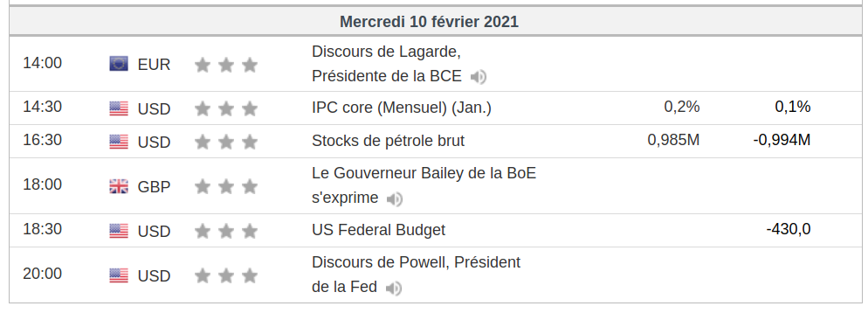Screen dimensions: 868x320
Task: Click previous value -0,994M for oil stocks
Action: pyautogui.click(x=782, y=140)
